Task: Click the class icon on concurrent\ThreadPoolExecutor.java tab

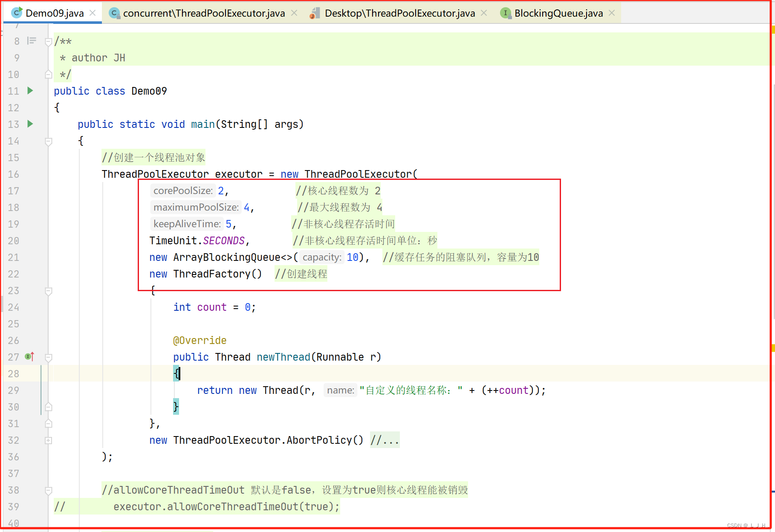Action: (x=114, y=13)
